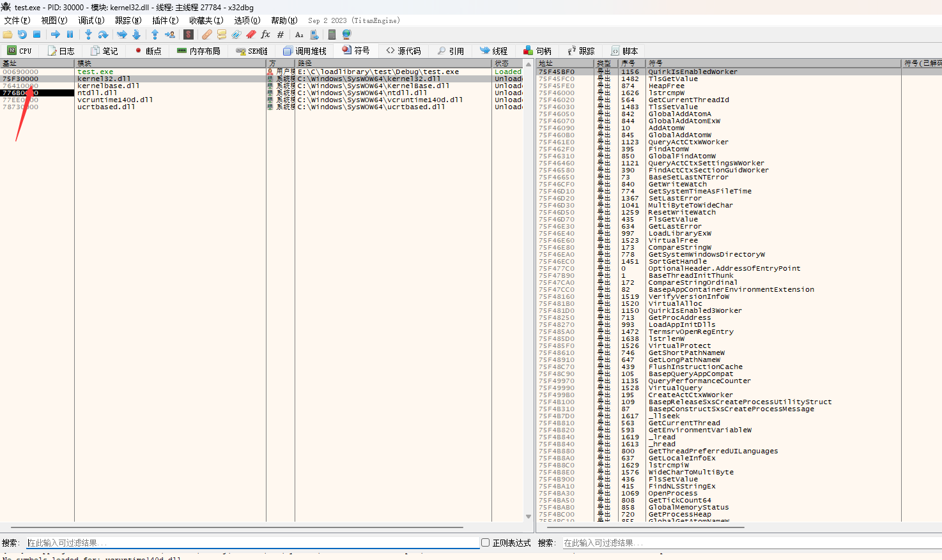Select the GetProcAddress symbol entry
This screenshot has width=942, height=560.
(x=679, y=318)
